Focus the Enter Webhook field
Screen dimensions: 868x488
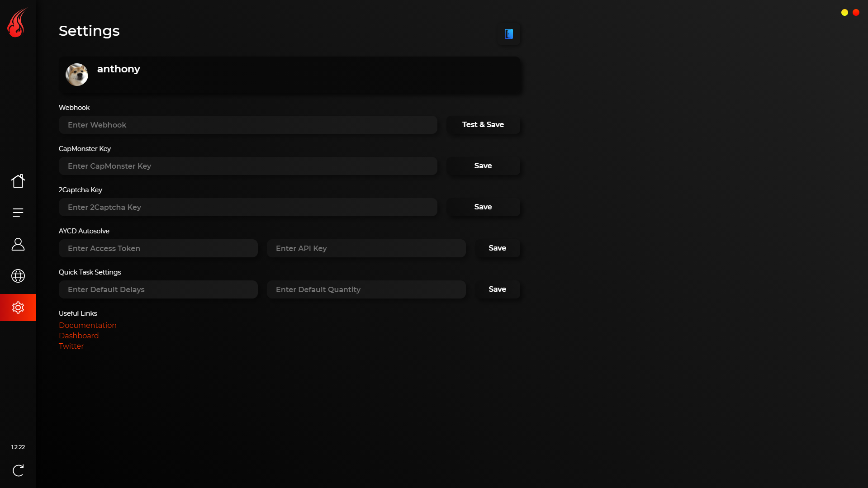coord(248,125)
